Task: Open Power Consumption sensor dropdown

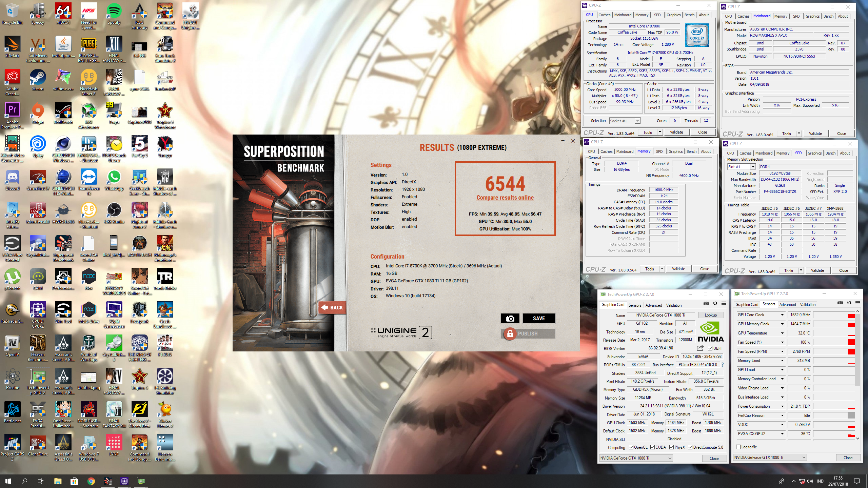Action: pyautogui.click(x=782, y=406)
